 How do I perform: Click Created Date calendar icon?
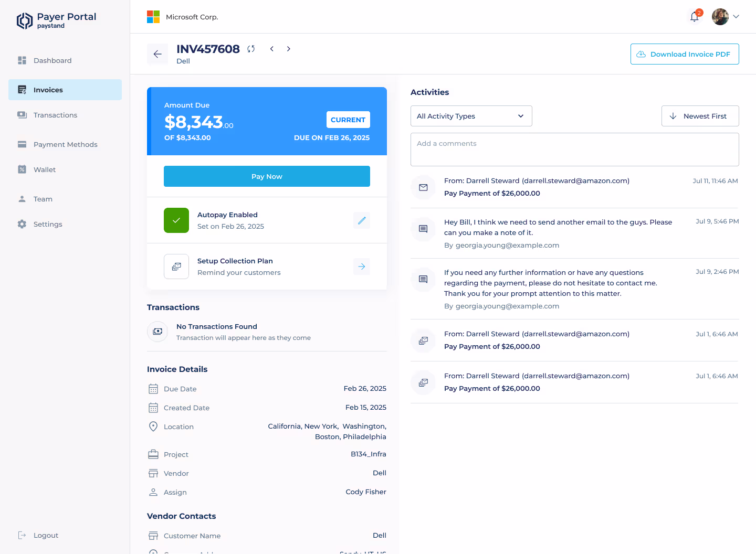tap(153, 408)
